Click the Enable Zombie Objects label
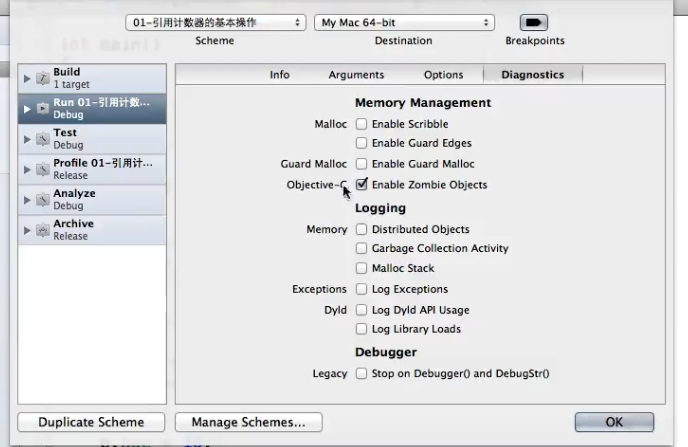688x447 pixels. 430,185
